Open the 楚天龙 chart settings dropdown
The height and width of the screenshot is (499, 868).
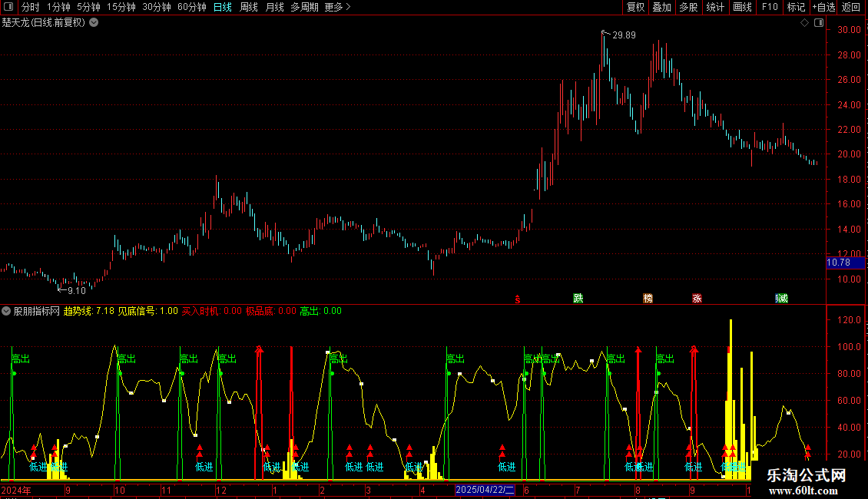tap(94, 23)
